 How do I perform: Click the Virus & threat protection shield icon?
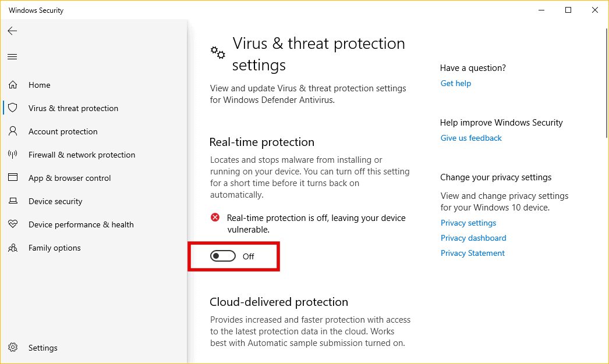click(x=13, y=108)
